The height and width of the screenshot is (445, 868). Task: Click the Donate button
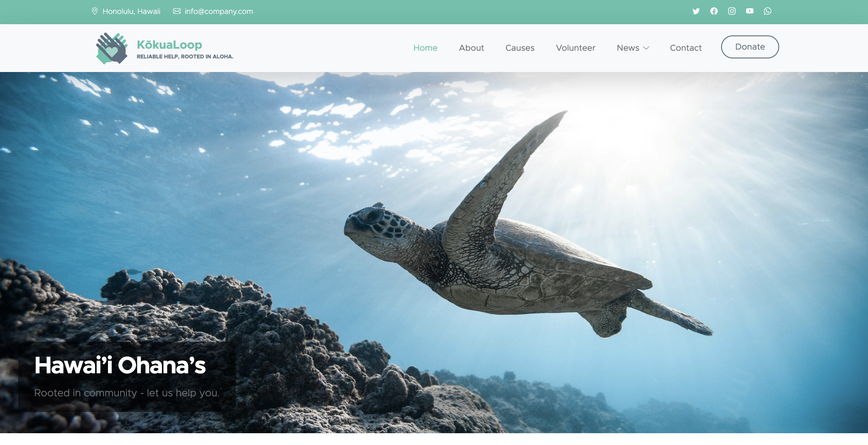click(750, 47)
